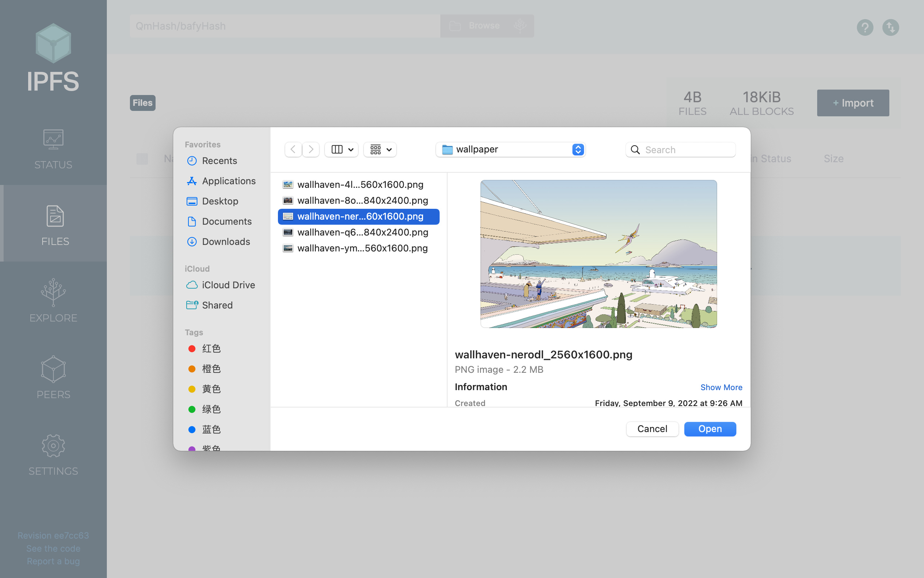Go back in the file dialog
The image size is (924, 578).
click(293, 150)
